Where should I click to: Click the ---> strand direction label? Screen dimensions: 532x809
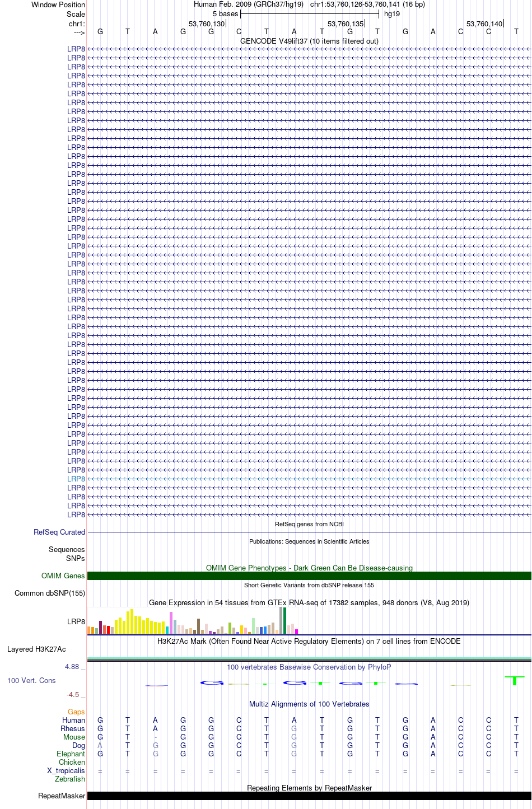[79, 32]
